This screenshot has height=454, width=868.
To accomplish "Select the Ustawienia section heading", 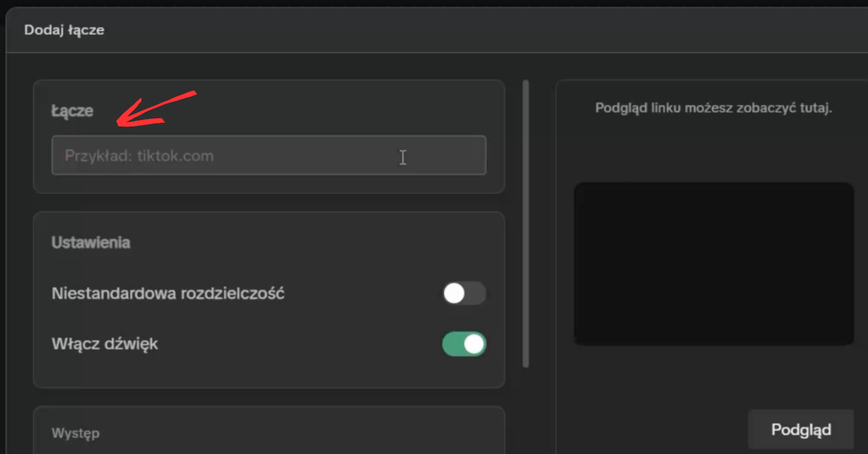I will [x=90, y=243].
